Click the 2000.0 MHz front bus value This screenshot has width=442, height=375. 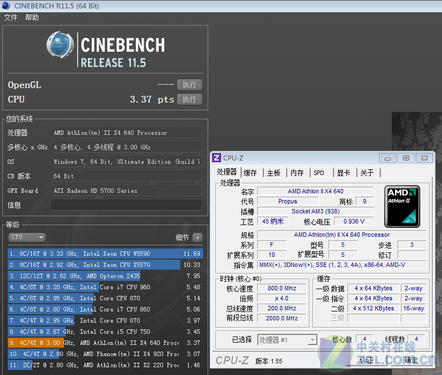(x=282, y=318)
